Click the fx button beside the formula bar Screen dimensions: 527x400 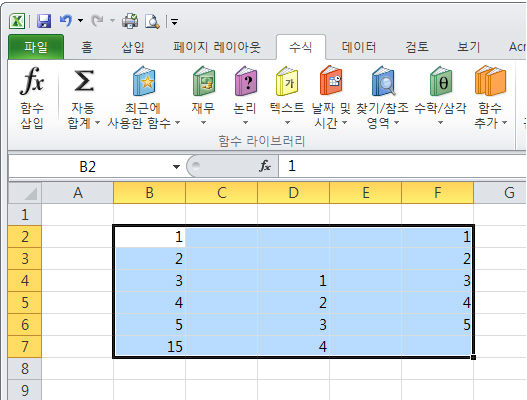pyautogui.click(x=265, y=166)
